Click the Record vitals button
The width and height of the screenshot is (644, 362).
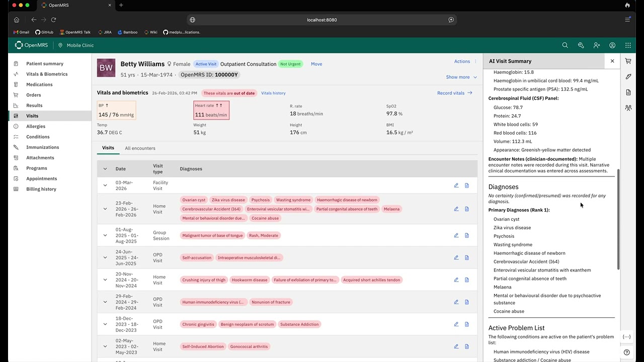pyautogui.click(x=455, y=93)
